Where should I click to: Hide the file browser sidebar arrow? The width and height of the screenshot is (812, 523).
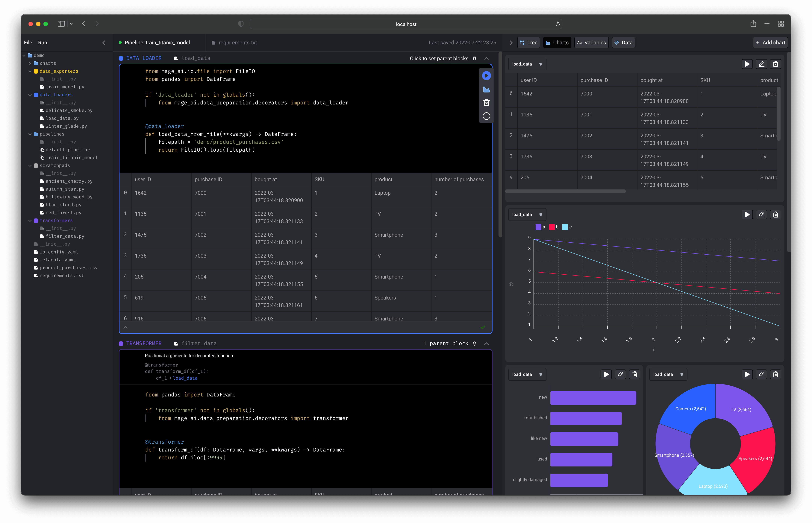[x=104, y=42]
